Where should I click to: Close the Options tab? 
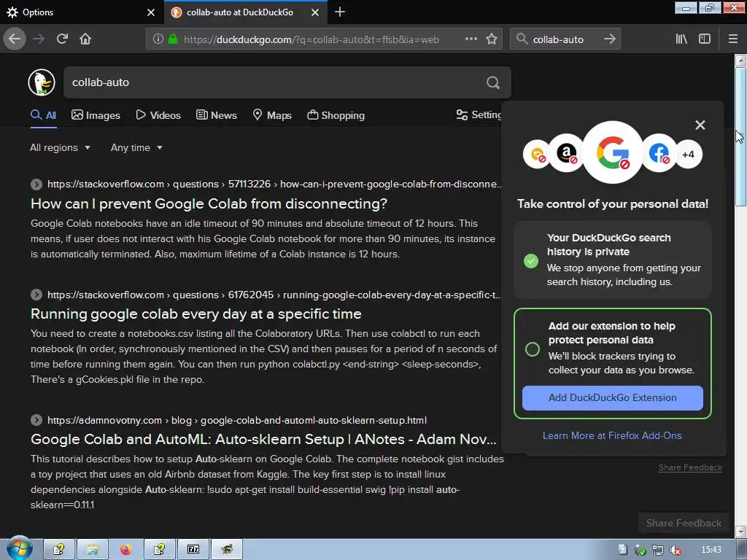(151, 12)
